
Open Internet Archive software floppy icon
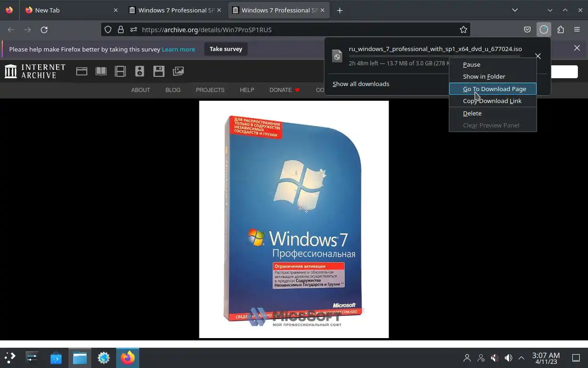click(159, 71)
